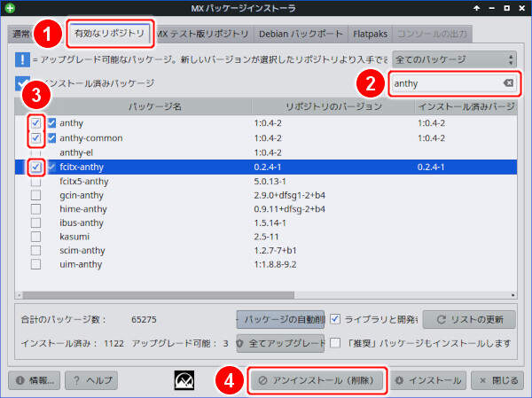The height and width of the screenshot is (398, 532).
Task: Select the fcitx-anthy row
Action: pyautogui.click(x=266, y=167)
